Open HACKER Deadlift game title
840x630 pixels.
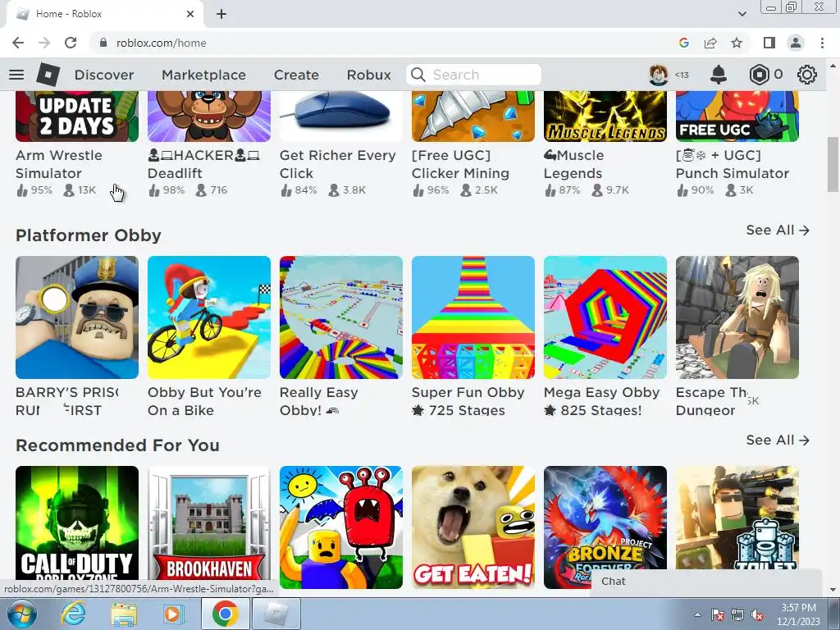(203, 164)
